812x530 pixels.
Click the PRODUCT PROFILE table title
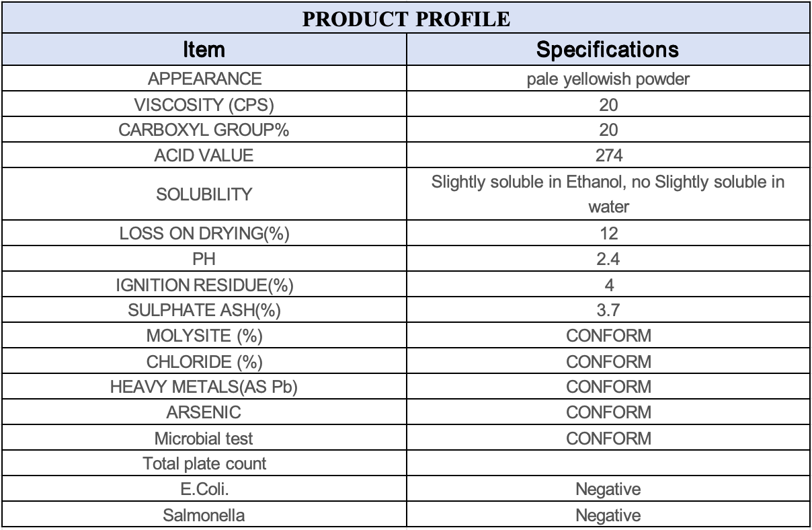pos(405,16)
